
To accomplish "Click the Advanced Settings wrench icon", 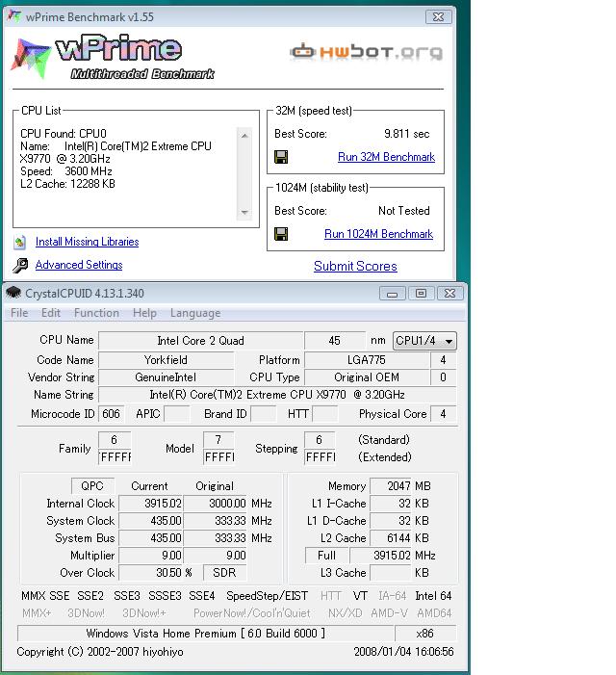I will tap(20, 265).
